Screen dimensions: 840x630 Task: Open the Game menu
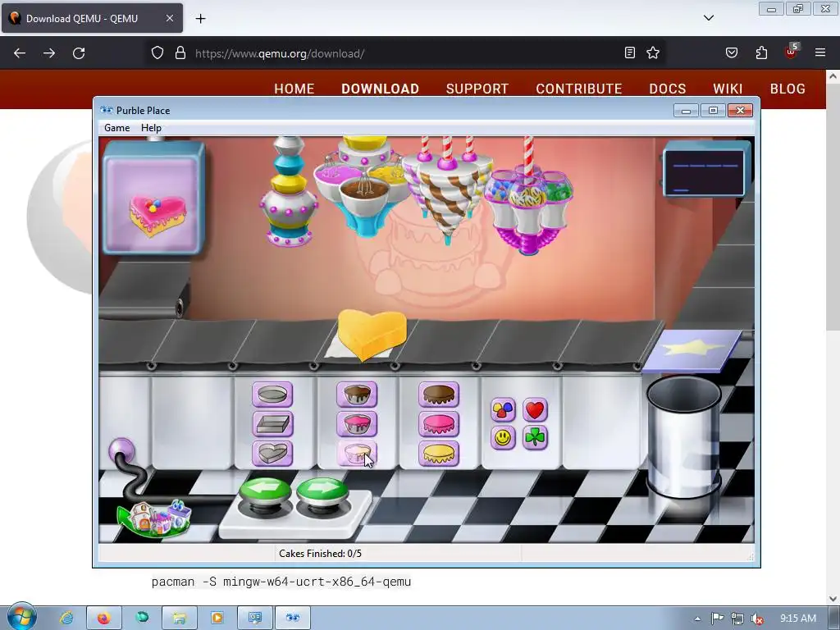[x=116, y=128]
